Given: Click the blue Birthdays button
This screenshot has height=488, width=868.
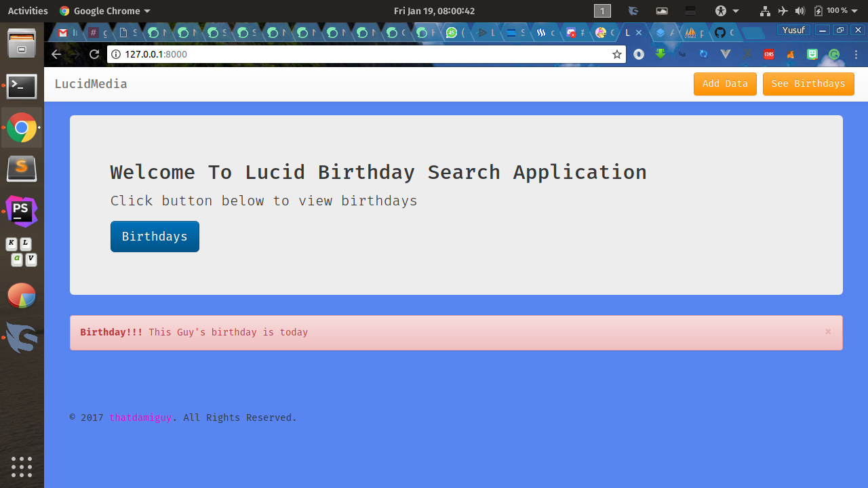Looking at the screenshot, I should click(x=155, y=237).
